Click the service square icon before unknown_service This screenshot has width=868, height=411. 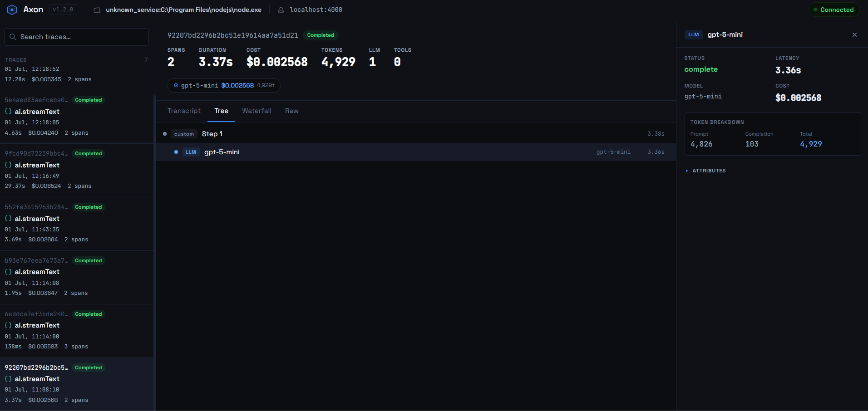coord(97,10)
